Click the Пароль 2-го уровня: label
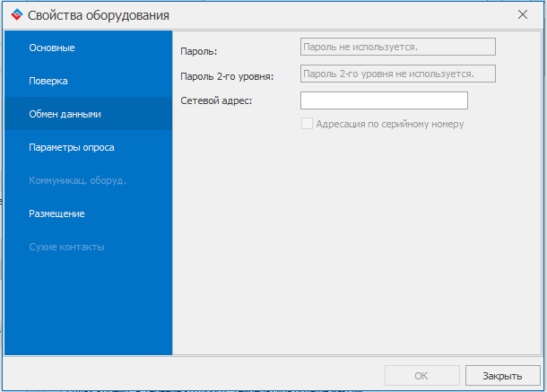Screen dimensions: 547x392 (227, 76)
